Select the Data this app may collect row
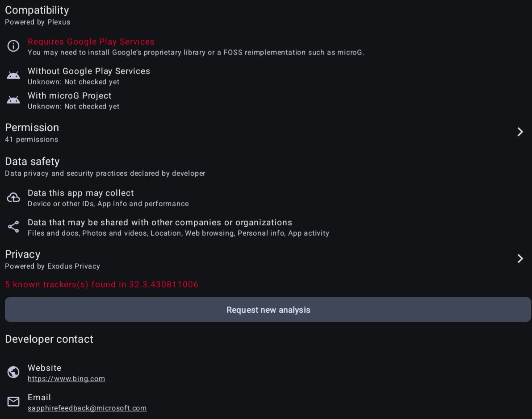 (x=81, y=193)
